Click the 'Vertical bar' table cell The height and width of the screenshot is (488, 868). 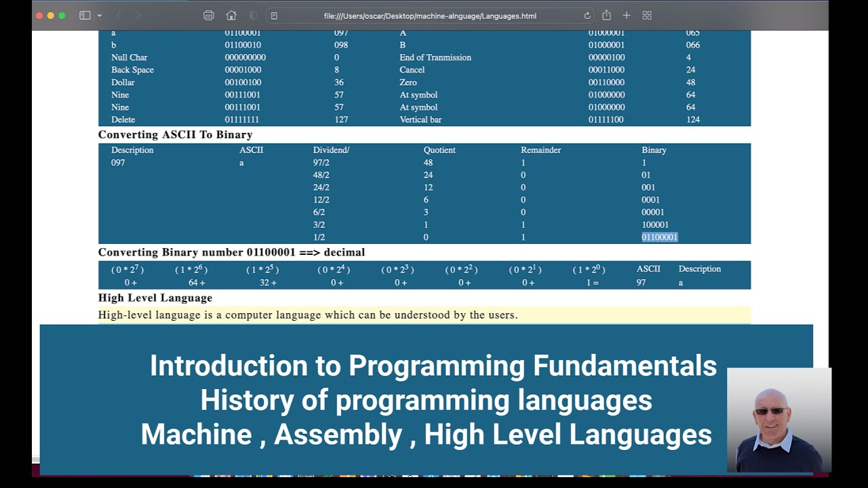click(x=420, y=119)
